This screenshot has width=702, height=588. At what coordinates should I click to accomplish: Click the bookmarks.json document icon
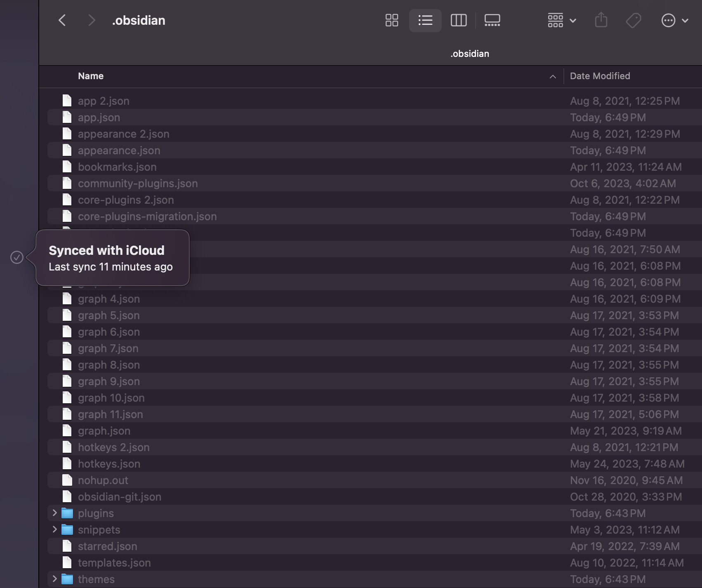point(67,167)
